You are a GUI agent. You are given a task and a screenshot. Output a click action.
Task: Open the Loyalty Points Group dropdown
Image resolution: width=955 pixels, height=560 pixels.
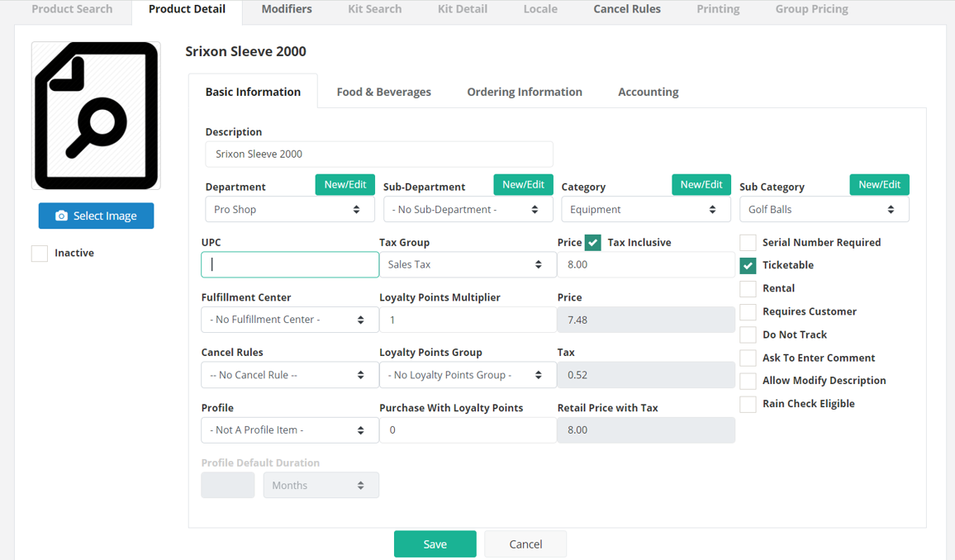pyautogui.click(x=468, y=375)
